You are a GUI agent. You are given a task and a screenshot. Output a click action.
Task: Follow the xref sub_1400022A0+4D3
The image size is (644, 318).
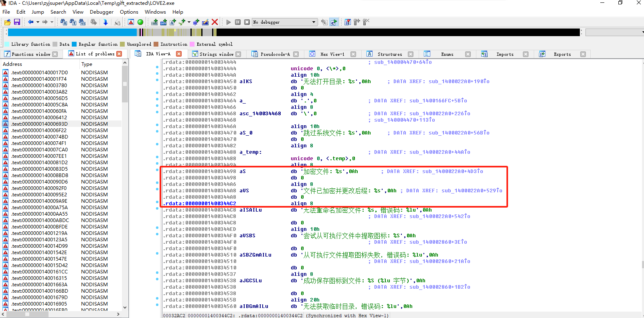click(453, 171)
